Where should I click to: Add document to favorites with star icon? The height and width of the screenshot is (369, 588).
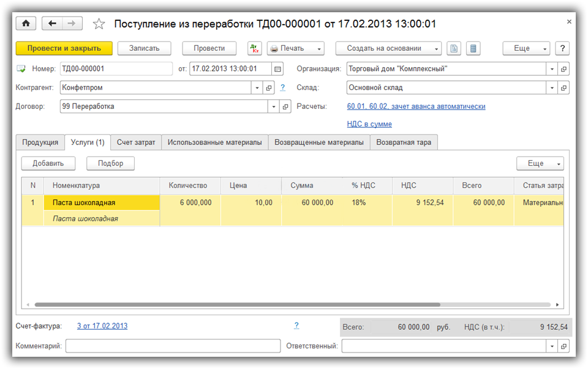(99, 24)
